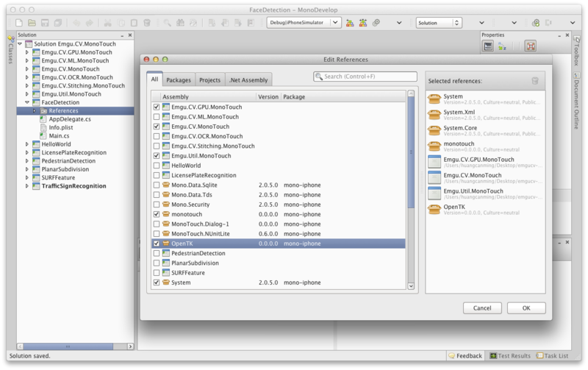This screenshot has height=370, width=588.
Task: Uncheck the monotouch reference checkbox
Action: 157,214
